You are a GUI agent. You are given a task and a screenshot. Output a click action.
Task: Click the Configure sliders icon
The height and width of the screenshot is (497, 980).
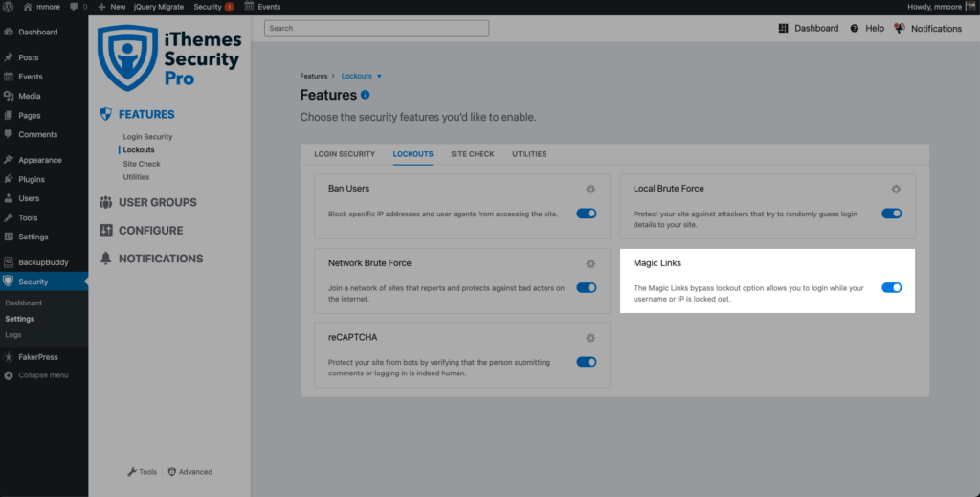click(105, 230)
